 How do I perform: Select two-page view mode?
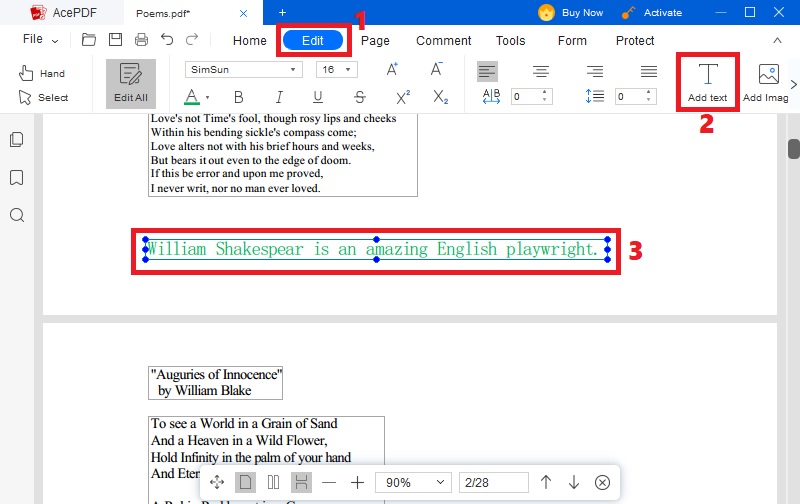pyautogui.click(x=273, y=483)
